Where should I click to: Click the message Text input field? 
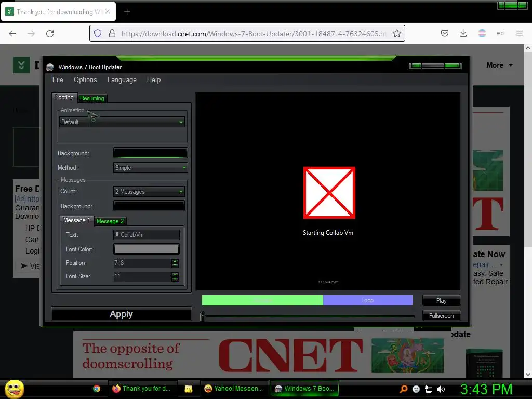146,235
